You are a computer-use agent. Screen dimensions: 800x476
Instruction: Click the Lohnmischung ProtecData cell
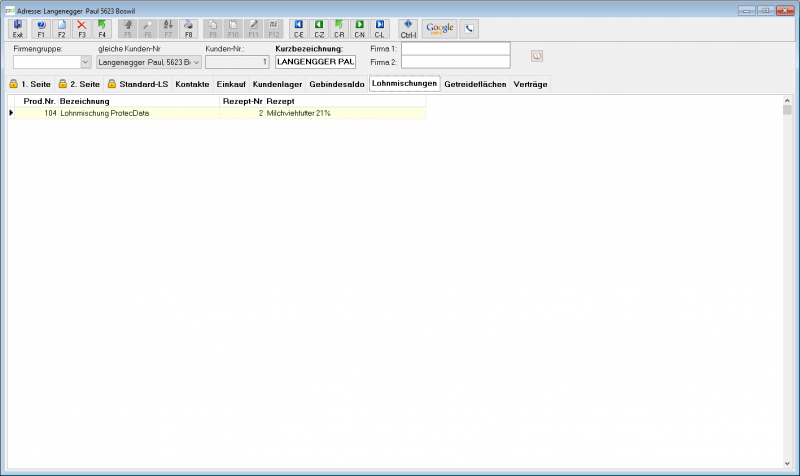click(139, 113)
